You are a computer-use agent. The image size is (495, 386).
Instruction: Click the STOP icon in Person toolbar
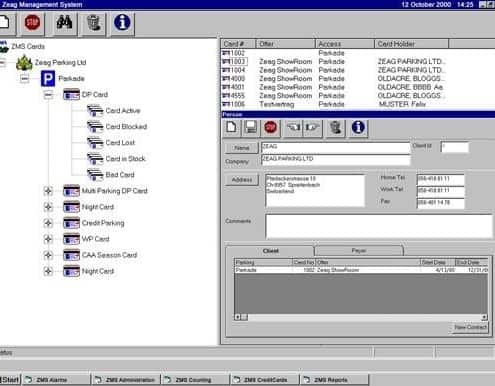pos(270,127)
